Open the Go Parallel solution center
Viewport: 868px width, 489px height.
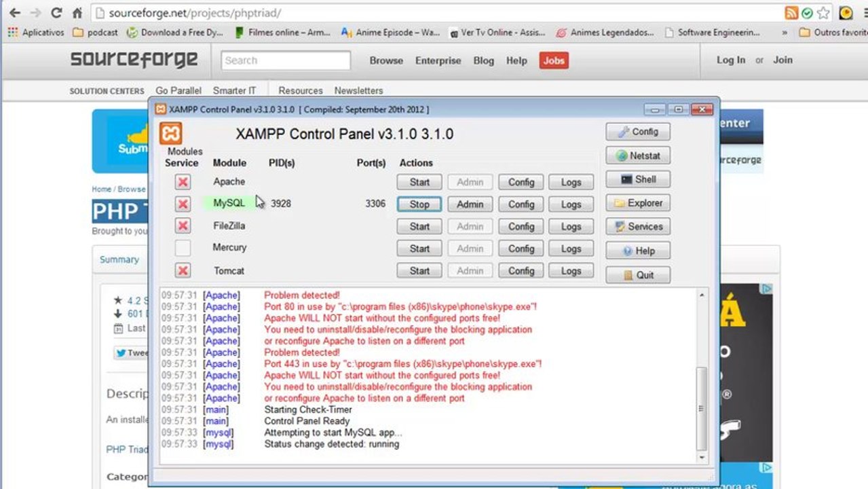click(x=178, y=90)
